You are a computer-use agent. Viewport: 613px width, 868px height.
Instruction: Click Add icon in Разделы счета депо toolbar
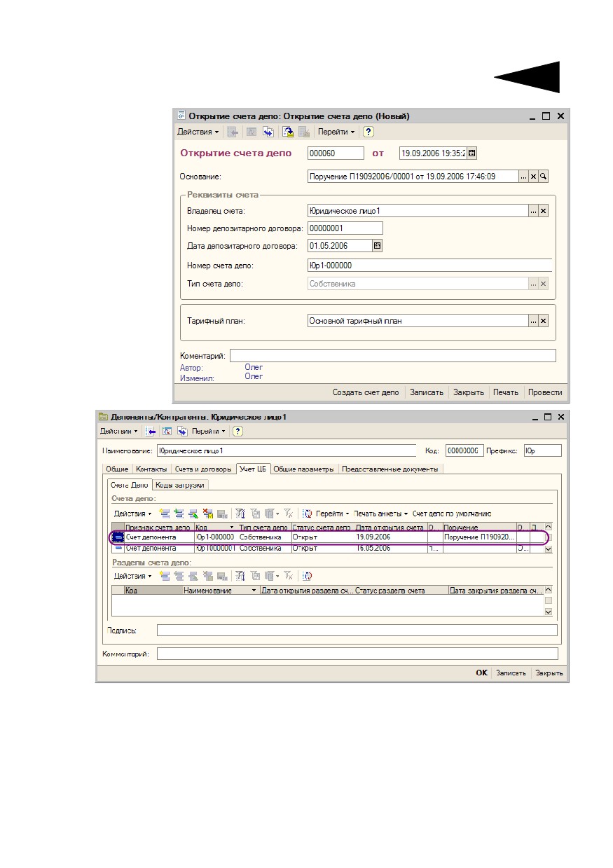pyautogui.click(x=165, y=576)
